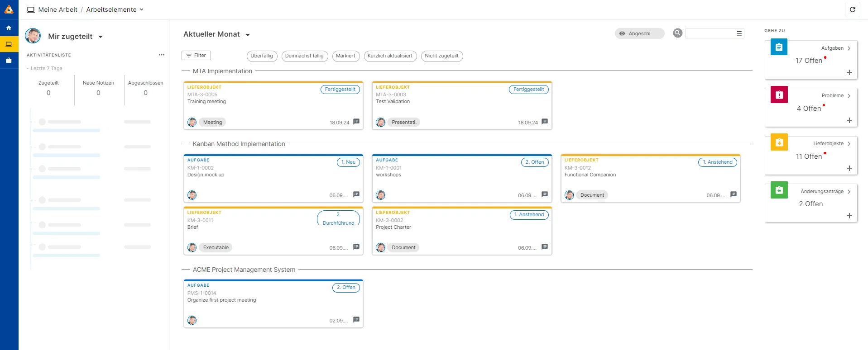
Task: Toggle the Überfällig filter chip
Action: (x=262, y=56)
